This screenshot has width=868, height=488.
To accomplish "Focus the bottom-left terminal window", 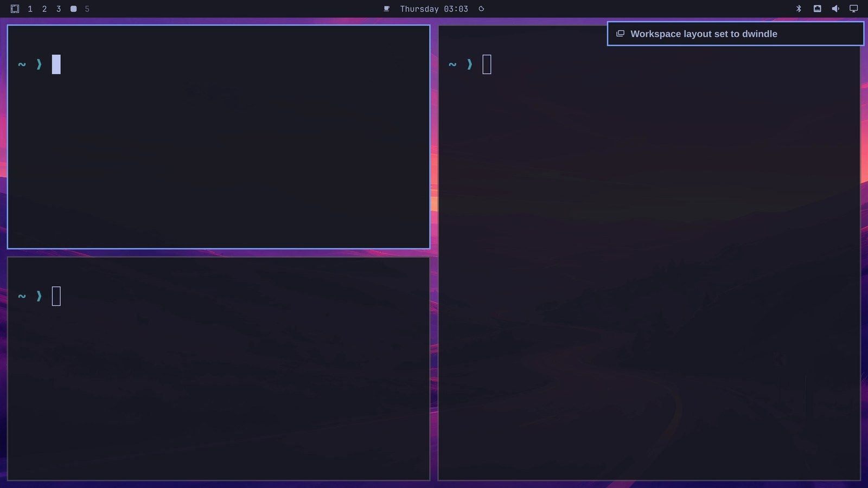I will tap(219, 369).
